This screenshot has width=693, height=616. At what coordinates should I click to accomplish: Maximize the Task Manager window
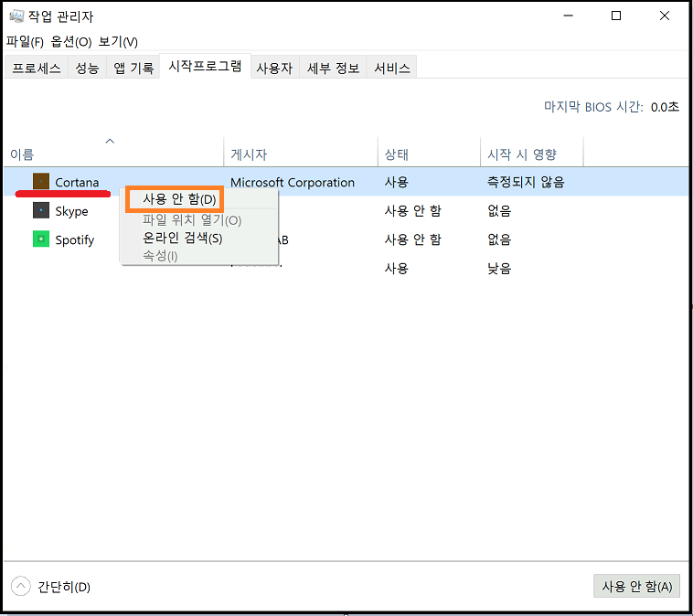pos(616,16)
